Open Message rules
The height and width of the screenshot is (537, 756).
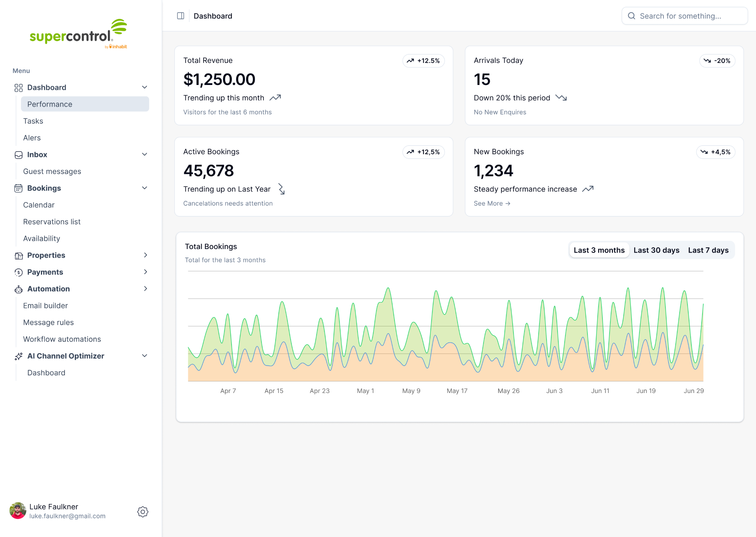tap(48, 323)
